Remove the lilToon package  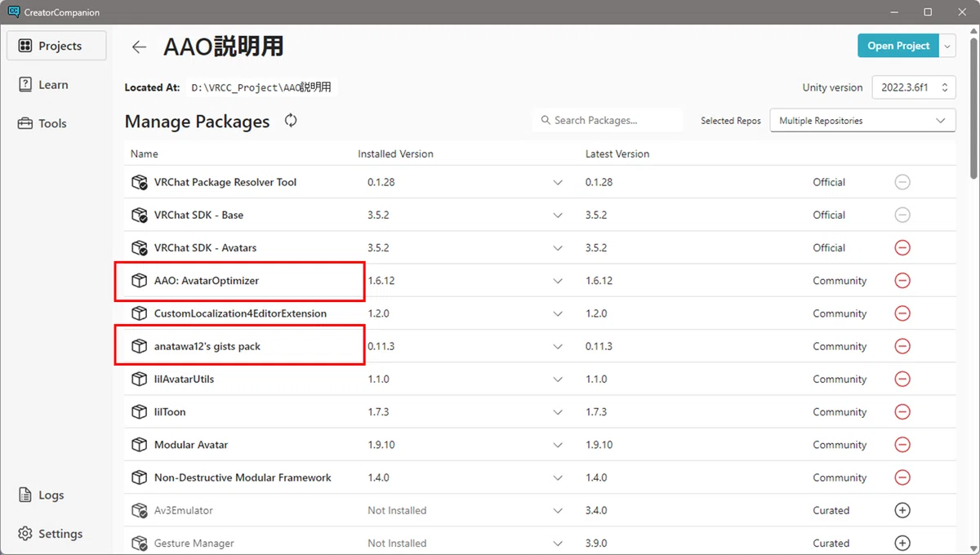pos(902,412)
